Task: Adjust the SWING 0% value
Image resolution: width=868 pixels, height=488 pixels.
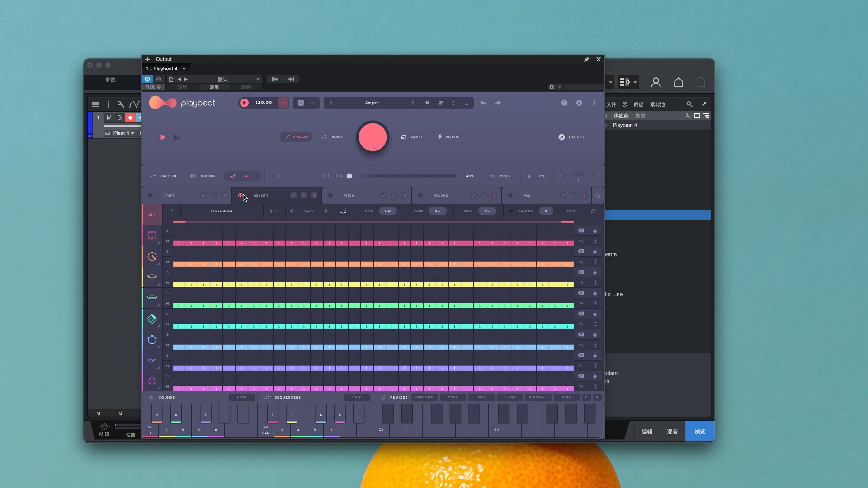Action: [437, 211]
